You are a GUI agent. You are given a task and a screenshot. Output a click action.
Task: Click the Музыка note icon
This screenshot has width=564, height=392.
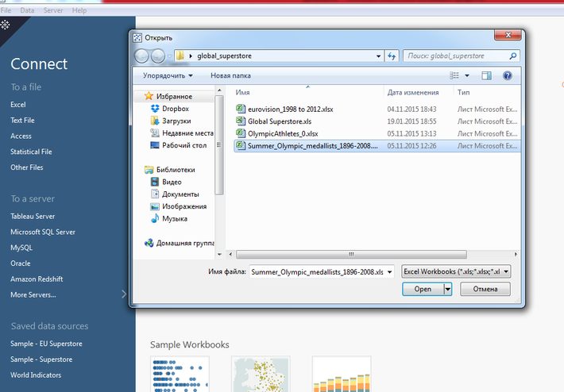tap(155, 218)
